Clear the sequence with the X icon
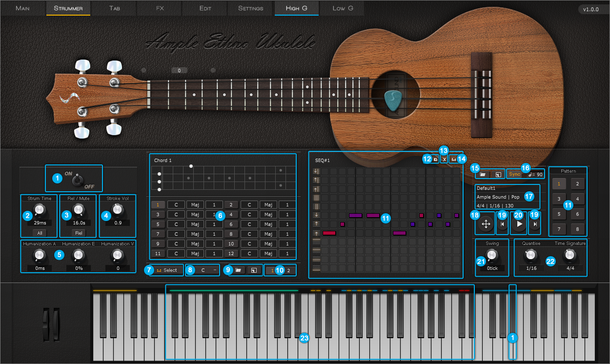The width and height of the screenshot is (610, 364). (444, 159)
